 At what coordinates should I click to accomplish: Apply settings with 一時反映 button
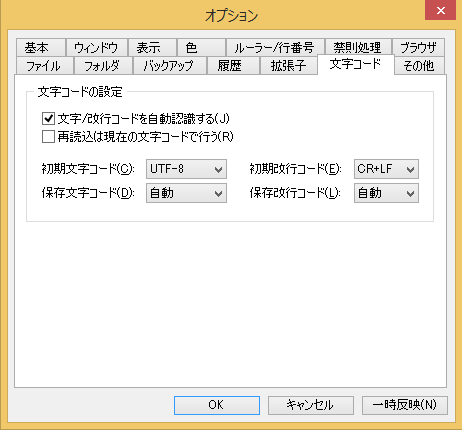tap(405, 405)
